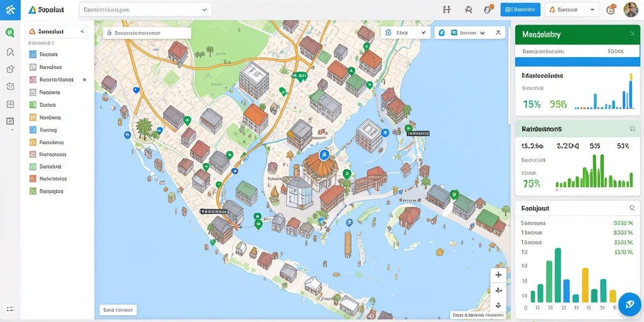The image size is (644, 322).
Task: Click the green magnifier icon in left rail
Action: pos(10,32)
